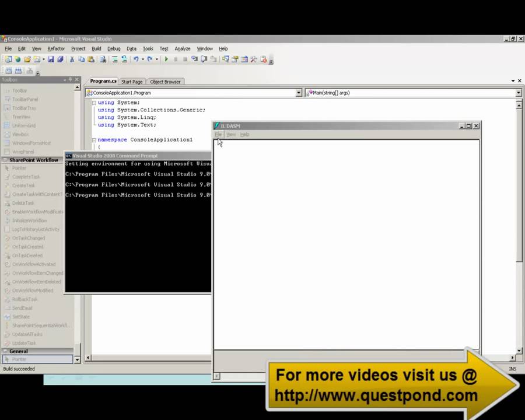
Task: Click Toolbox scrollbar up arrow
Action: [x=78, y=87]
